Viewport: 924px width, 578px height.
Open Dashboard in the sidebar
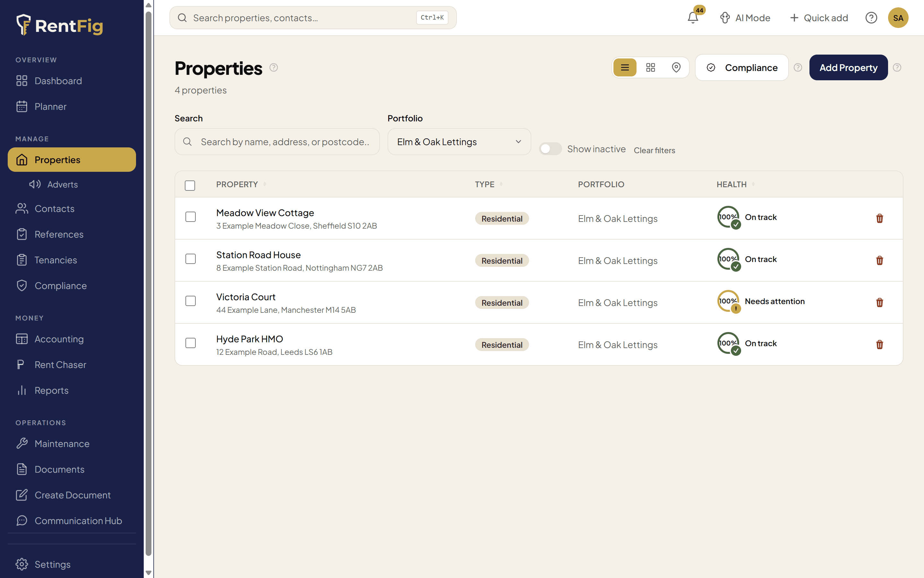tap(72, 81)
